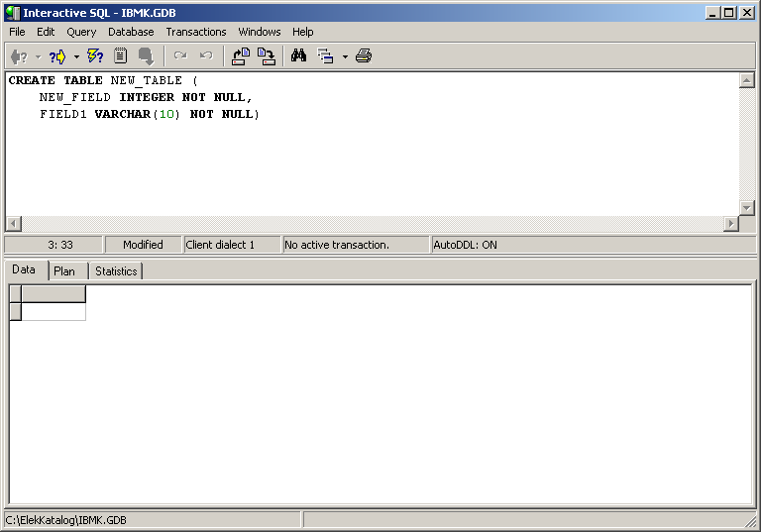Viewport: 761px width, 532px height.
Task: Open the Database menu
Action: point(131,32)
